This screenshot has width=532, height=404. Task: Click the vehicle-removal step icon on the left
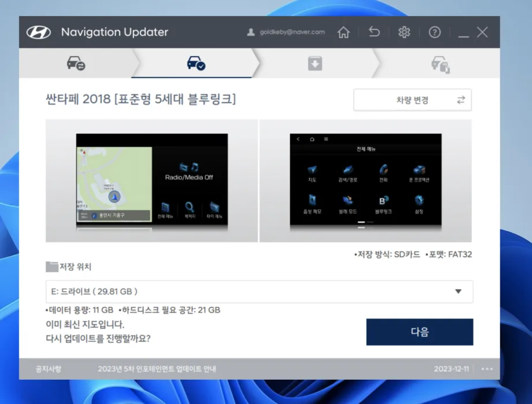point(76,64)
